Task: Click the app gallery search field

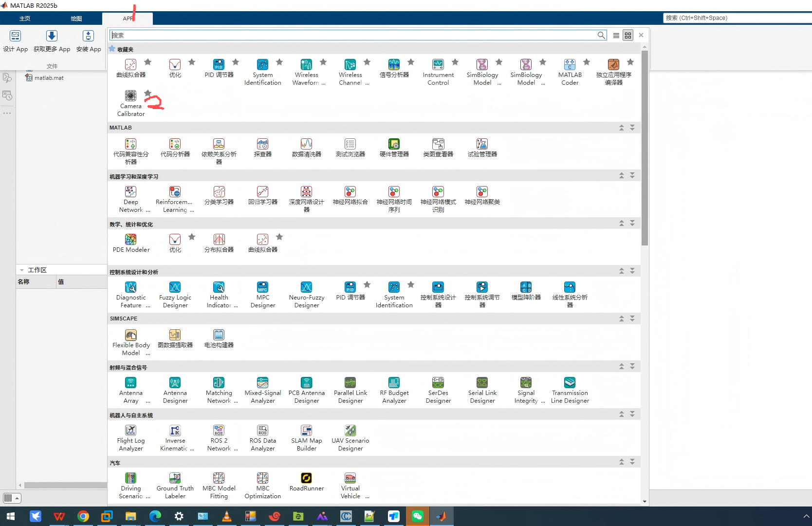Action: click(358, 35)
